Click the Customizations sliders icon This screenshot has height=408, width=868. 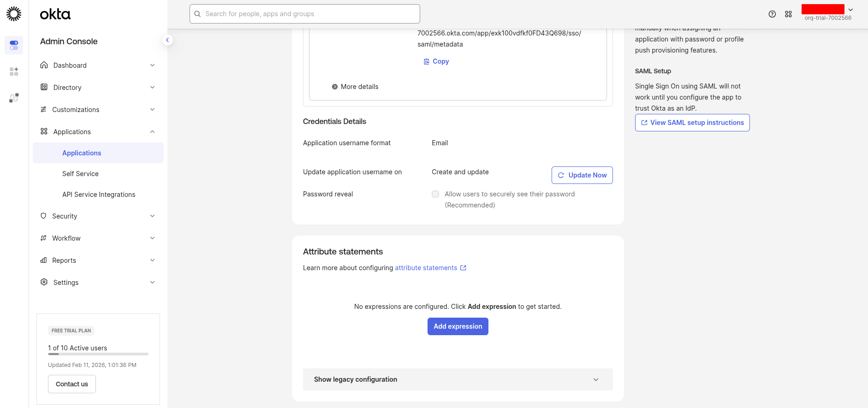43,109
